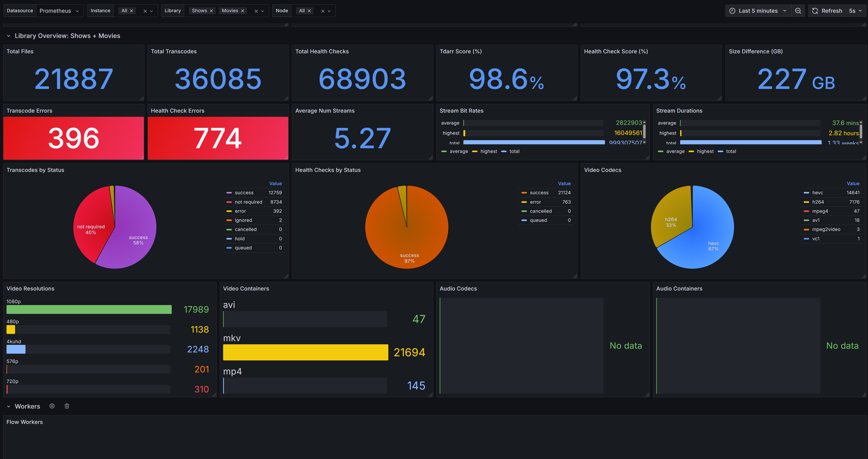Screen dimensions: 868x459
Task: Click the Transcode Errors panel title
Action: 29,111
